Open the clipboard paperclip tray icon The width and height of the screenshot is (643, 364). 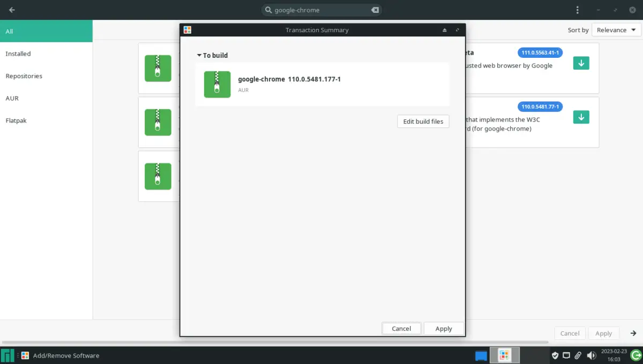click(x=578, y=355)
